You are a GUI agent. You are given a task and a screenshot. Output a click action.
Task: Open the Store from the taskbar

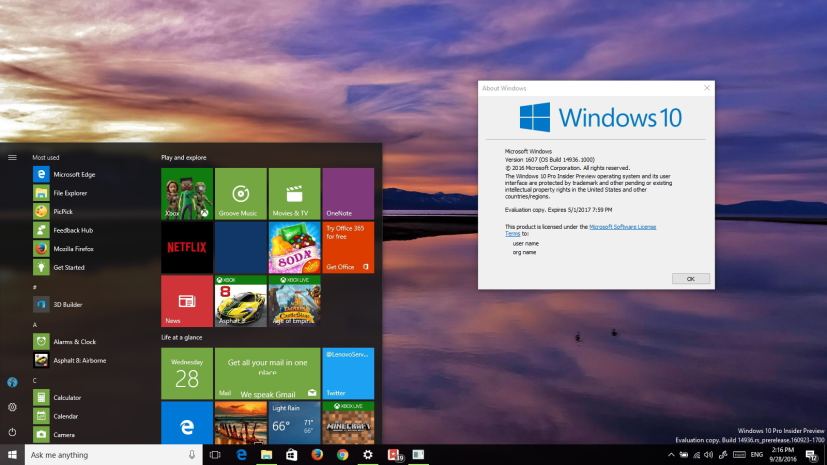coord(291,454)
